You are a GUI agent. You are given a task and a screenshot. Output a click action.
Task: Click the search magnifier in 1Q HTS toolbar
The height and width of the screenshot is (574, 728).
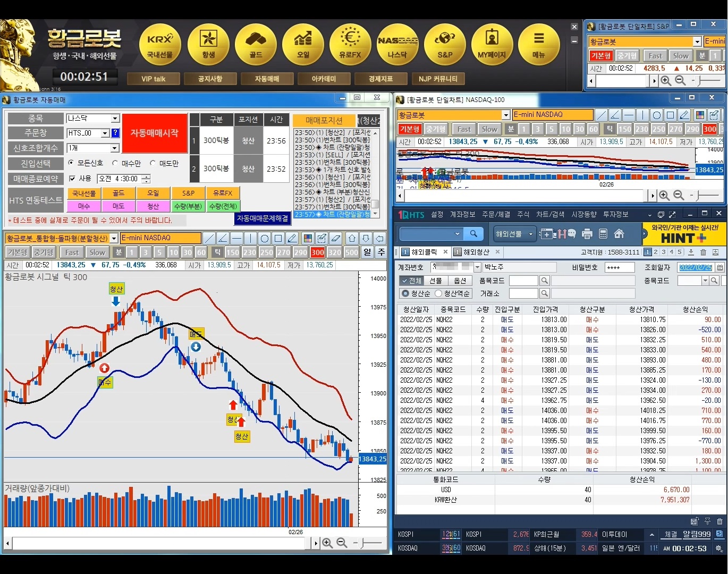point(473,233)
